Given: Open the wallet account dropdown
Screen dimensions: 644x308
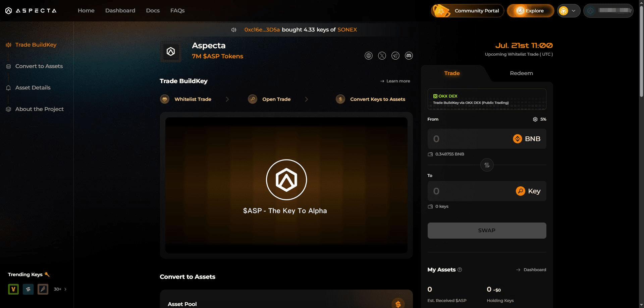Looking at the screenshot, I should click(x=608, y=11).
